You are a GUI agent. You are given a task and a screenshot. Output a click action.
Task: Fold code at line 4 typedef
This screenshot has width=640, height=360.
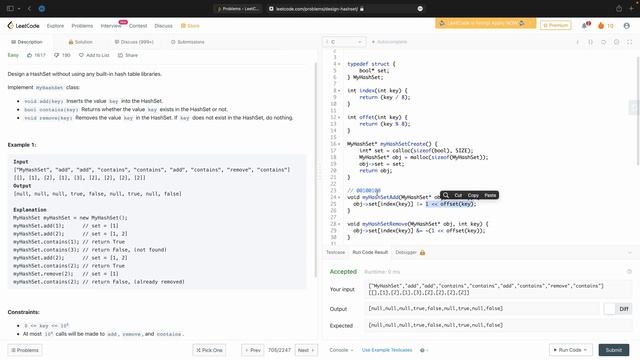click(x=339, y=64)
